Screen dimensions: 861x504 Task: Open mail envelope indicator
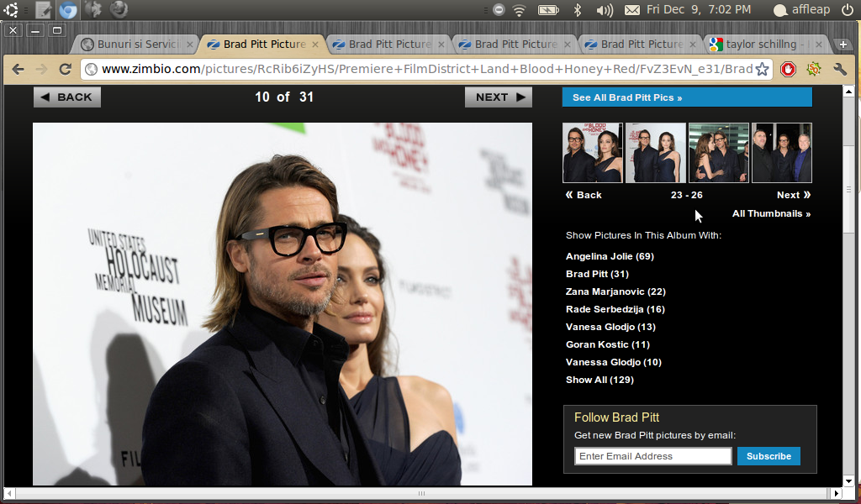click(632, 10)
